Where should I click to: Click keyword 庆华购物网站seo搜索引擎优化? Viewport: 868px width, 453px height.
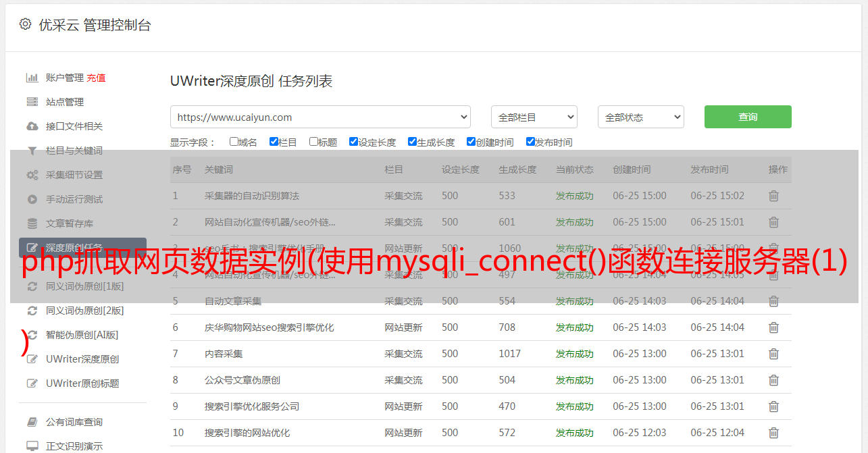coord(270,327)
